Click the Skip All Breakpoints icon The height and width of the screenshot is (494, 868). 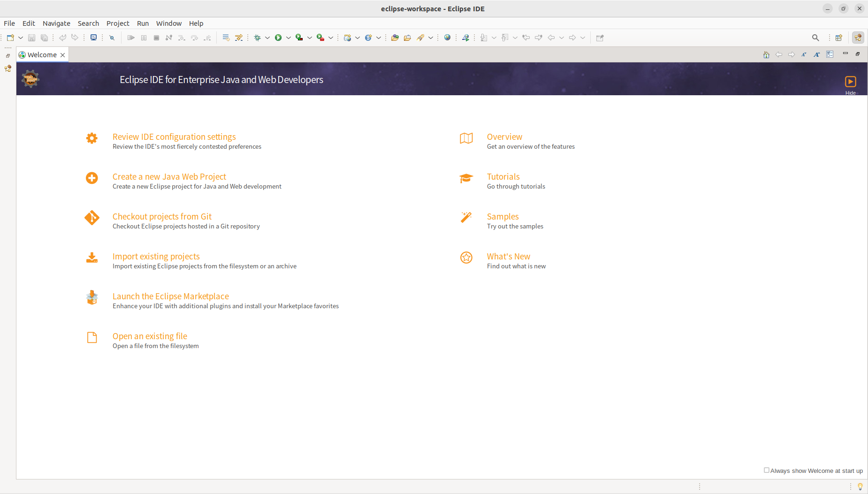[112, 38]
